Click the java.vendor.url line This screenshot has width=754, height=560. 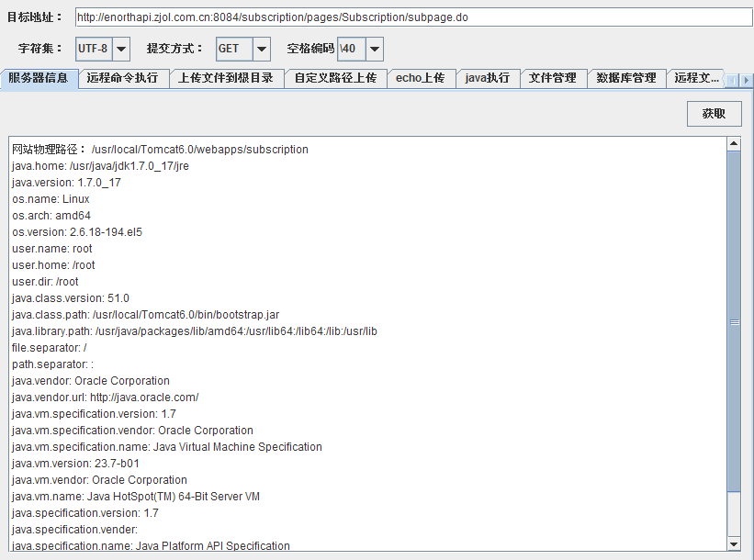pos(106,398)
